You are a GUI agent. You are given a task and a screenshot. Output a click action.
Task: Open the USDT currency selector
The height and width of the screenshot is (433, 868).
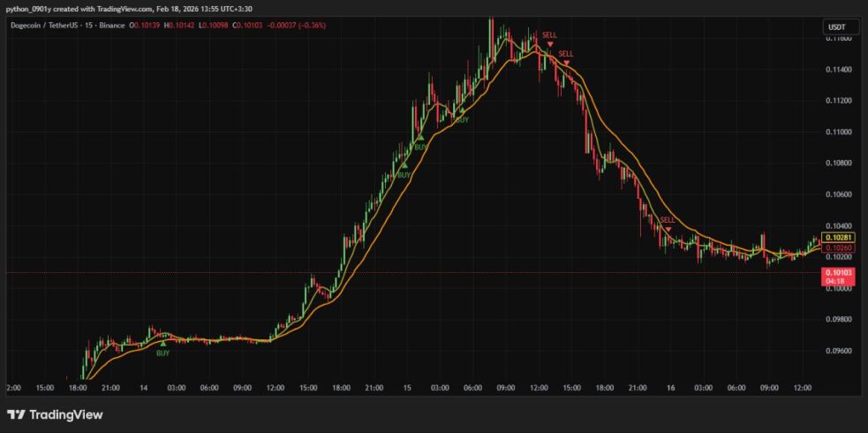pos(834,27)
